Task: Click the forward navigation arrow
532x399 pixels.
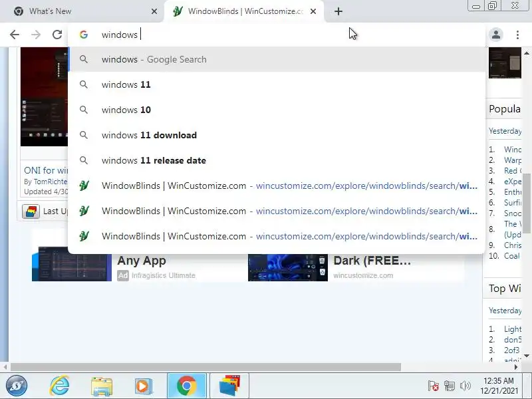Action: (x=36, y=35)
